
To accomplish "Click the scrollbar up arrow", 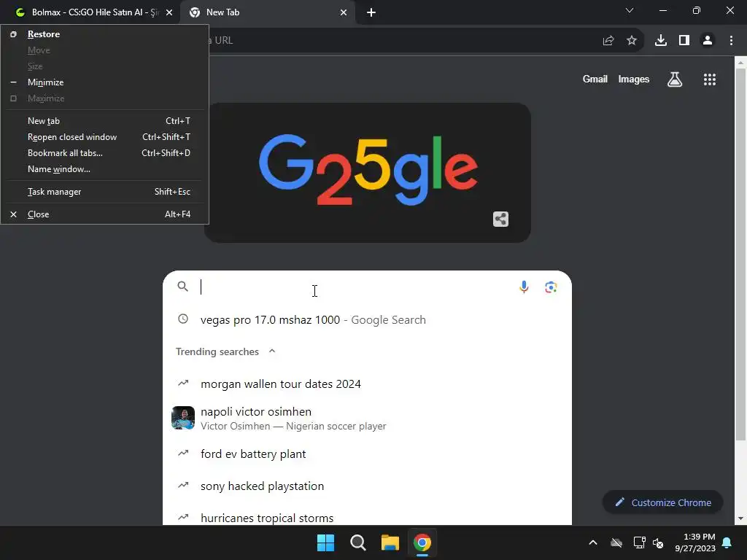I will point(740,63).
